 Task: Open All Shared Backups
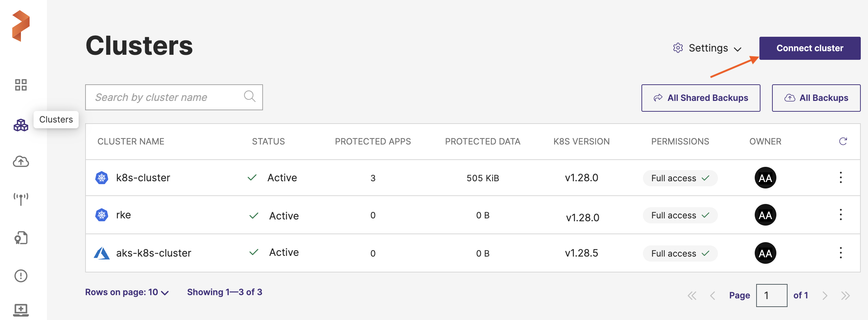tap(701, 98)
